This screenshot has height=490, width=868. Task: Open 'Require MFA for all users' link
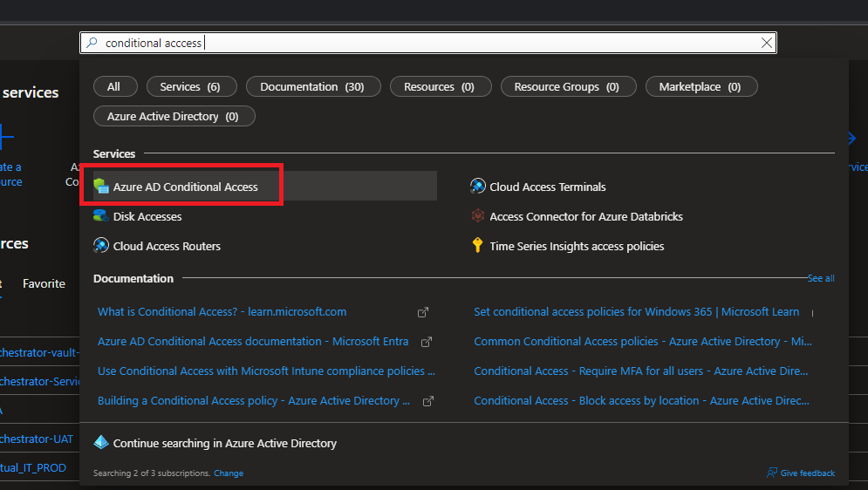tap(641, 371)
